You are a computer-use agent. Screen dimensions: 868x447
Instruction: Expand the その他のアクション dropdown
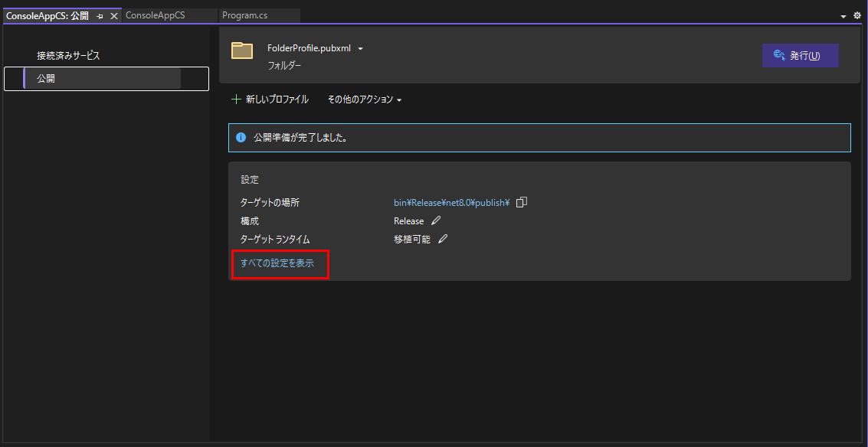365,99
